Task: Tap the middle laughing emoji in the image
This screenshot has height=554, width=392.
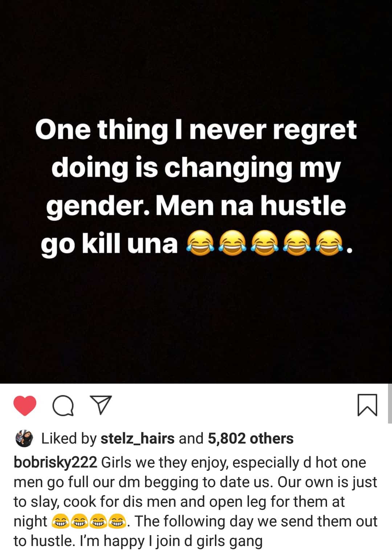Action: 265,244
